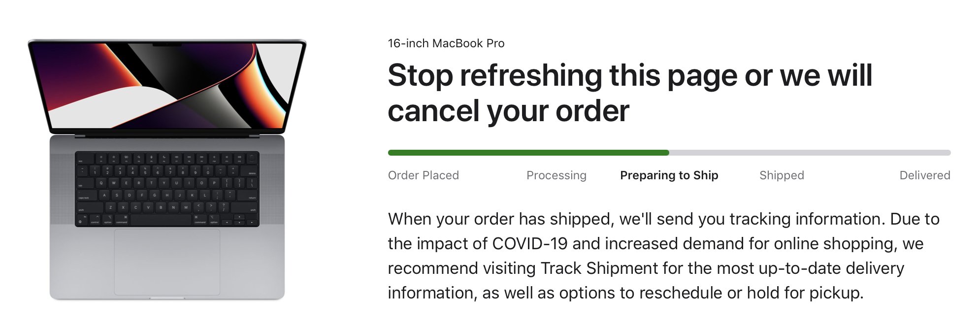The height and width of the screenshot is (330, 980).
Task: Click the MacBook Pro trackpad in the image
Action: [x=167, y=262]
